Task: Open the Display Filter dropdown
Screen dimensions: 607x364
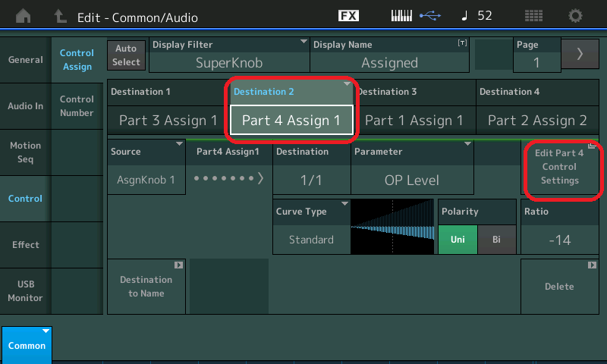Action: coord(230,55)
